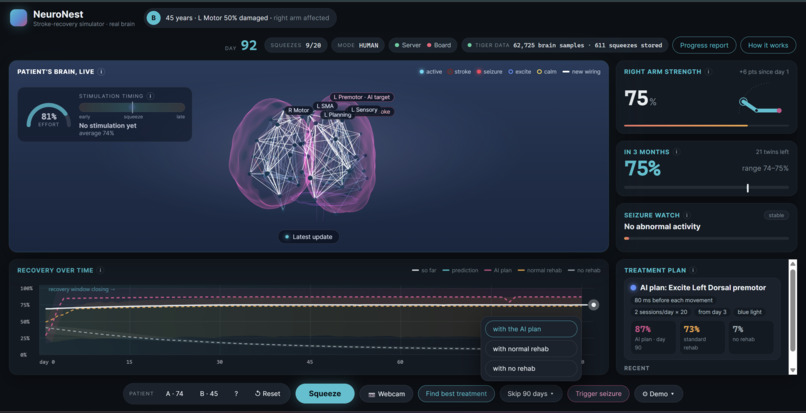Select patient B - 45
Viewport: 806px width, 413px height.
click(209, 393)
